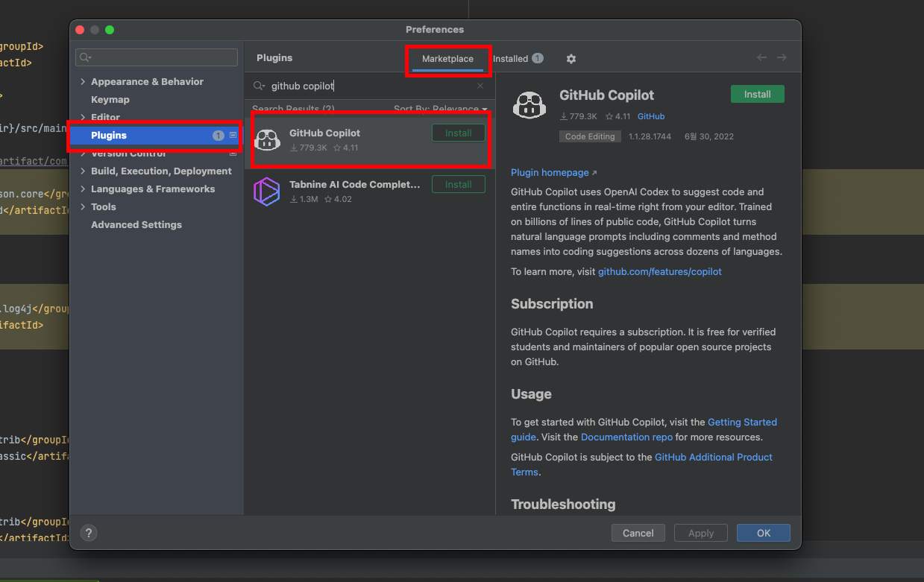
Task: Click the Apply button
Action: 701,533
